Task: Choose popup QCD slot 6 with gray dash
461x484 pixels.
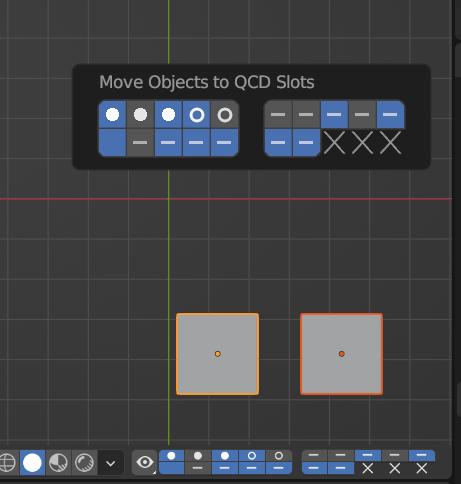Action: coord(278,114)
